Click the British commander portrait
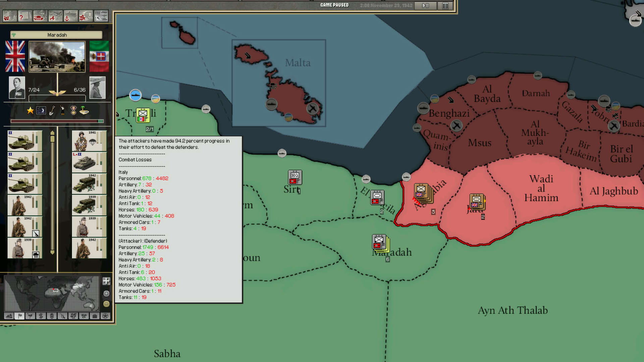The image size is (644, 362). [x=17, y=87]
